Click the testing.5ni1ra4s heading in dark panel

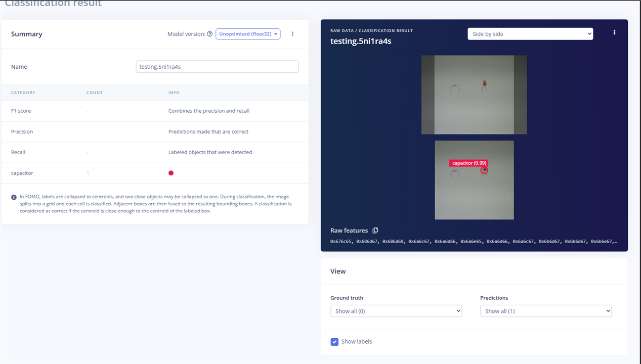click(361, 41)
